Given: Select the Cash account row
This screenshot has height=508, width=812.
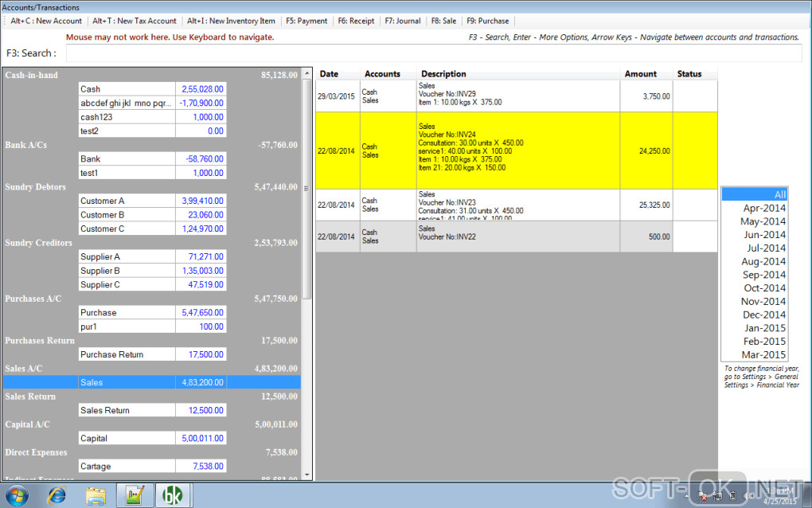Looking at the screenshot, I should tap(152, 89).
